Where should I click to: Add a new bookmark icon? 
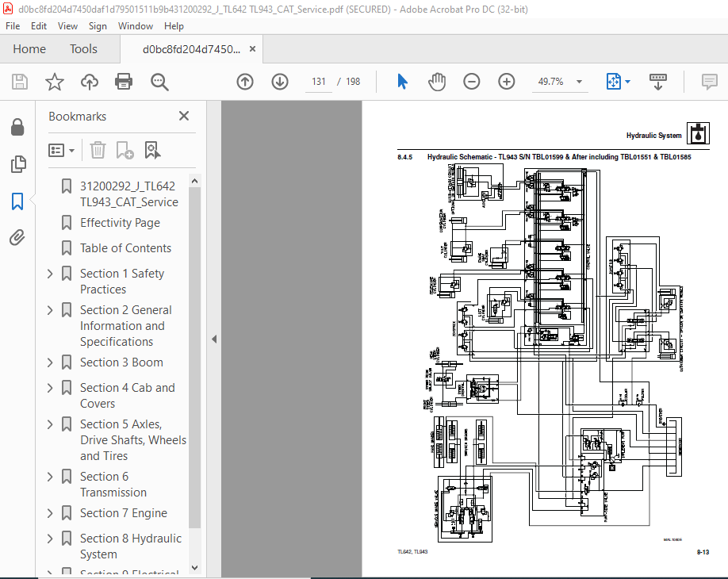(125, 150)
